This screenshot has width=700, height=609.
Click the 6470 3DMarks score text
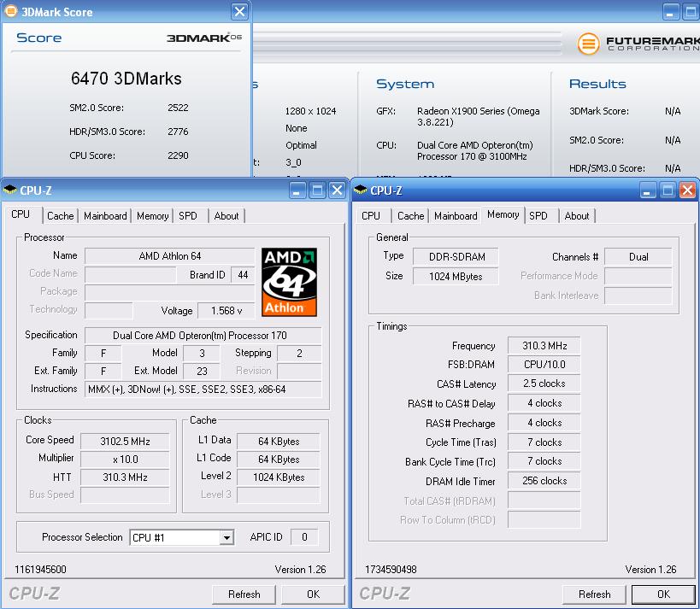point(126,79)
